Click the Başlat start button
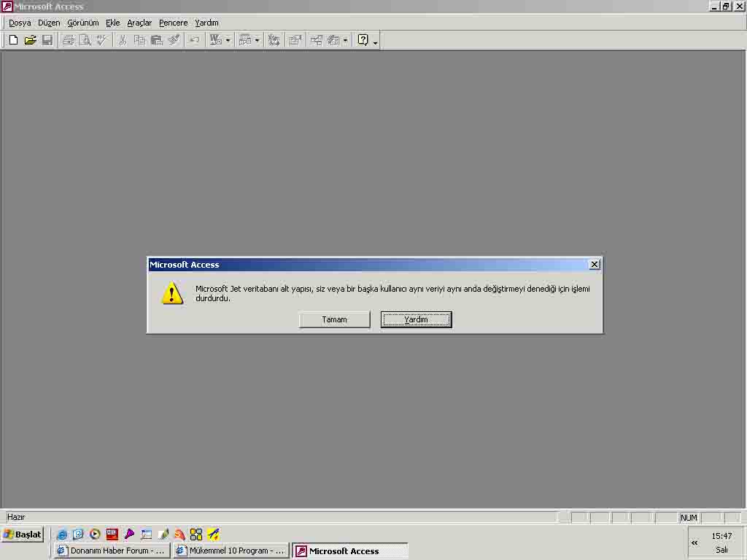747x560 pixels. pos(23,534)
